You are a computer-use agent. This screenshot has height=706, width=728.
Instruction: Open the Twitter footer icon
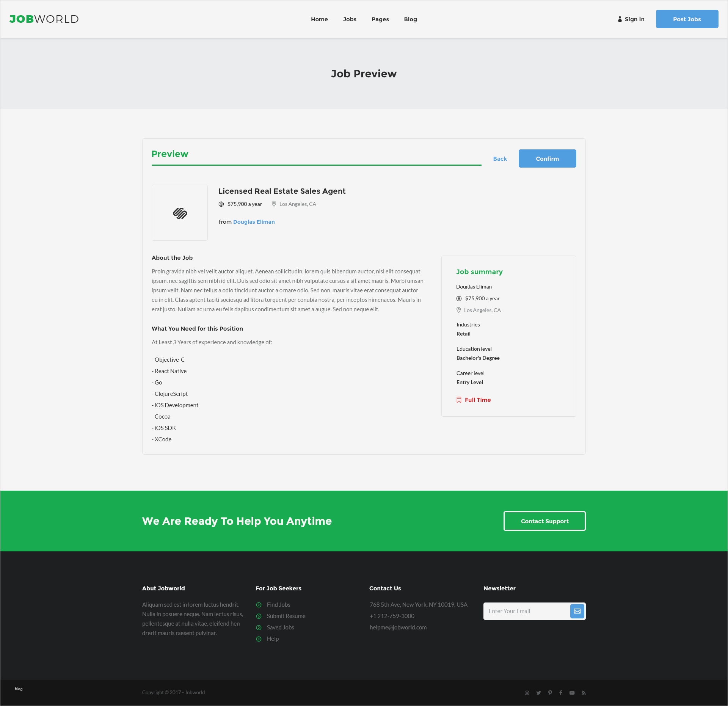click(x=538, y=693)
